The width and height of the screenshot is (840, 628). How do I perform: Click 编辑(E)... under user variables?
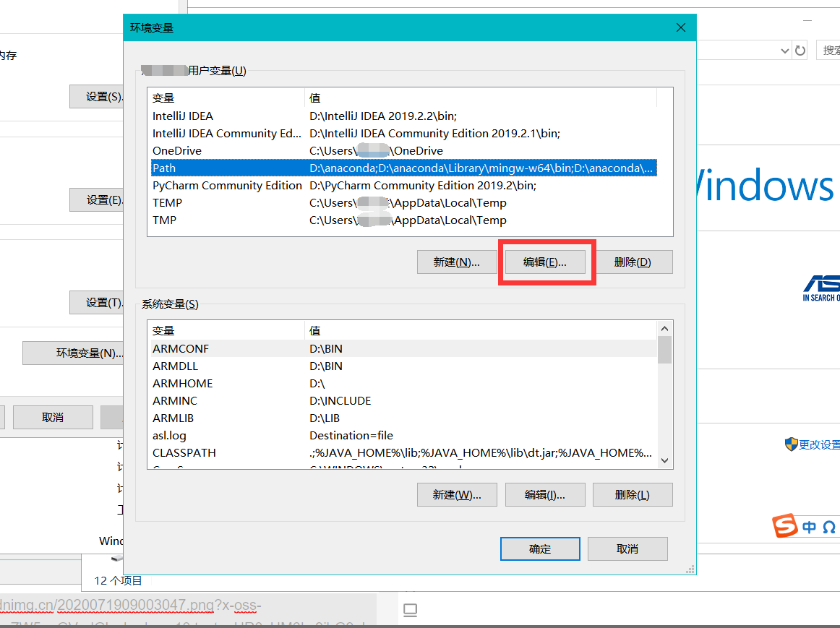click(x=545, y=262)
